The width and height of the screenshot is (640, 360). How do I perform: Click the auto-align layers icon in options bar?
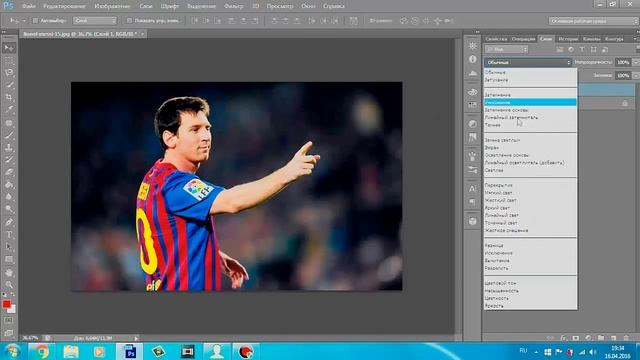point(353,20)
